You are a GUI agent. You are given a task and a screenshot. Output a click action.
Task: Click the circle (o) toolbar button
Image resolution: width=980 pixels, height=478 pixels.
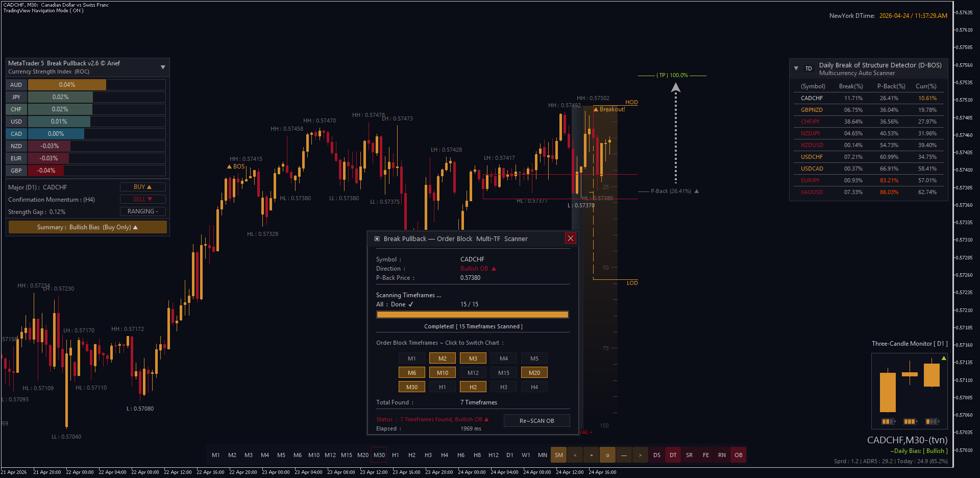pyautogui.click(x=608, y=455)
